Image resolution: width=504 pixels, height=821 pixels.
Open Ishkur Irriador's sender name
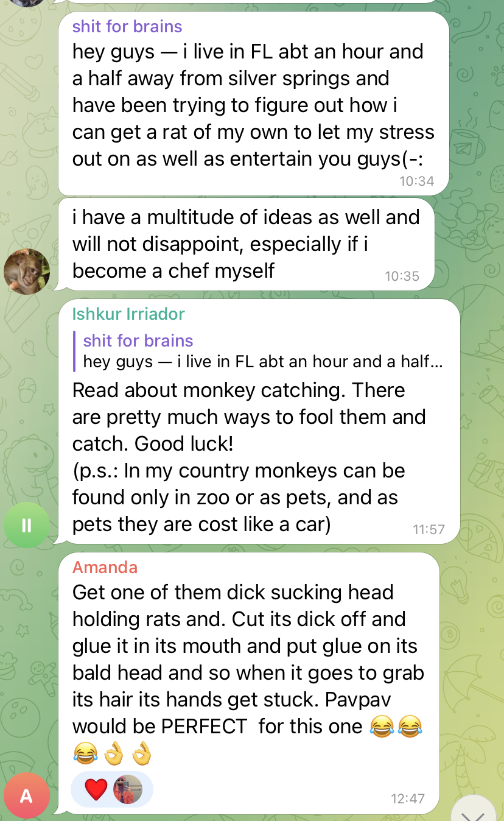coord(128,314)
